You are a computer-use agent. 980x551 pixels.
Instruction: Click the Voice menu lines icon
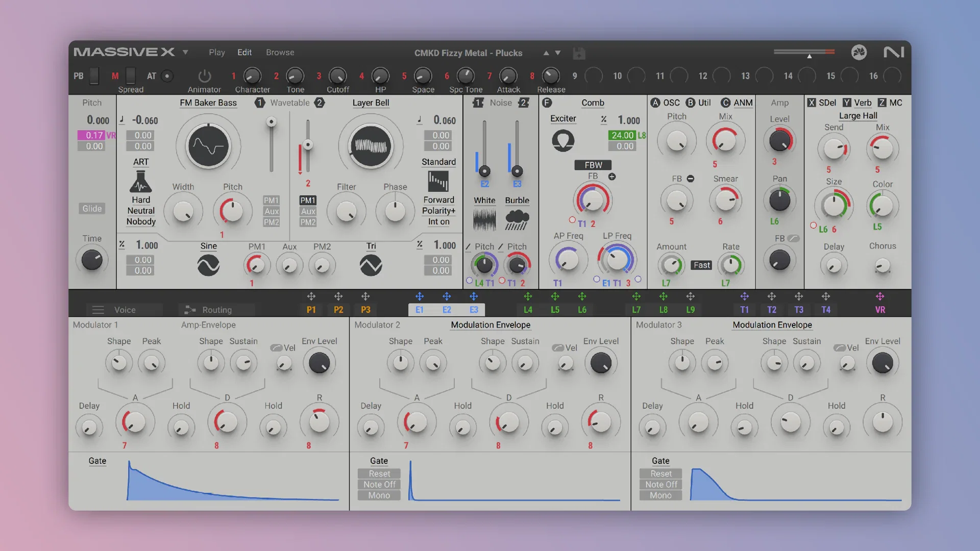point(98,310)
